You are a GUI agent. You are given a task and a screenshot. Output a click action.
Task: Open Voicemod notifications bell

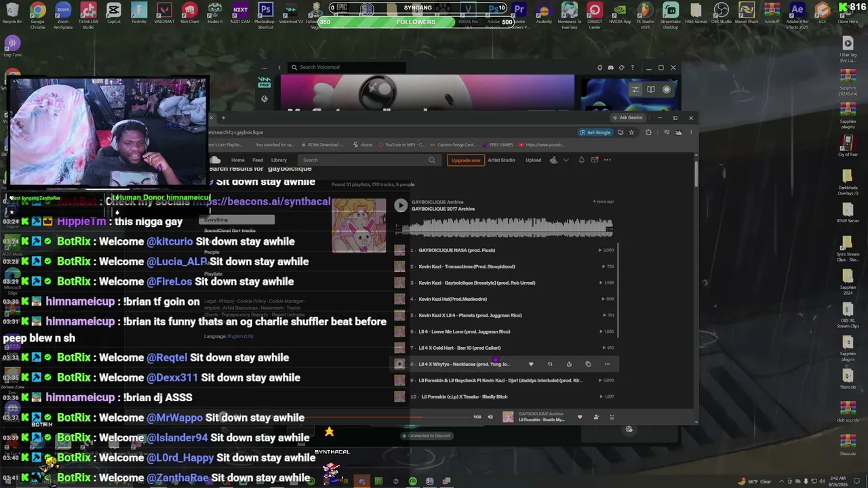599,68
